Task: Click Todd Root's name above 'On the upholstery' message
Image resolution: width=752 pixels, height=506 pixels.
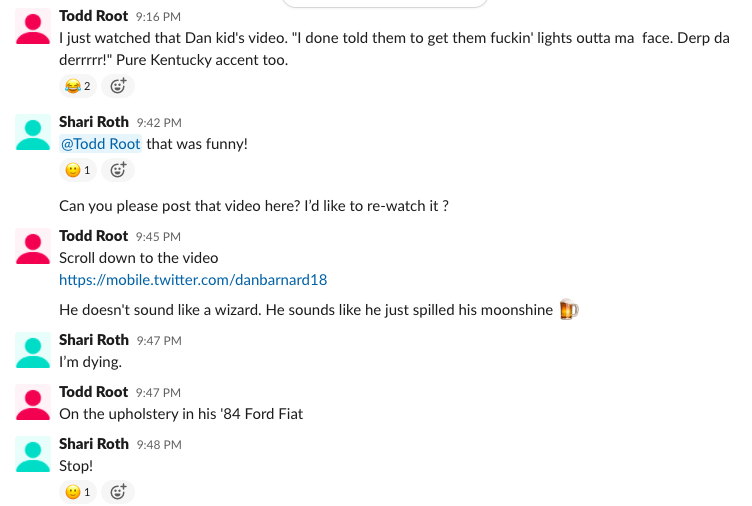Action: point(94,392)
